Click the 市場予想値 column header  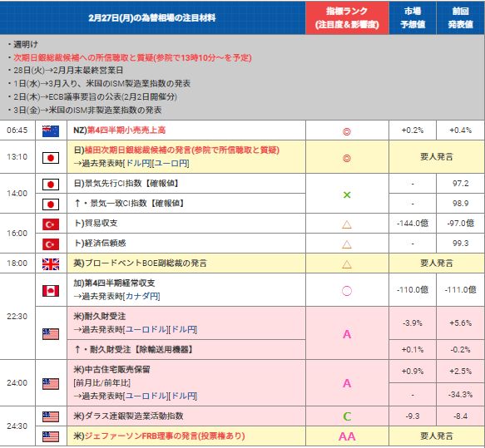413,17
